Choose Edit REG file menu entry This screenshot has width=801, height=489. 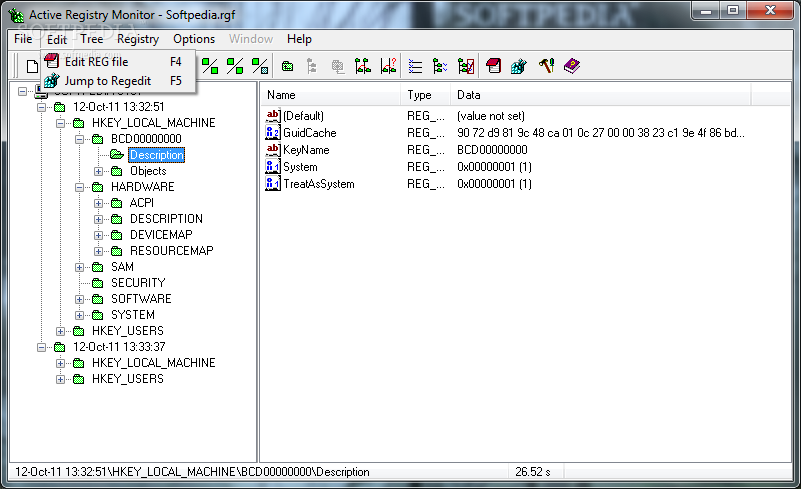(118, 62)
